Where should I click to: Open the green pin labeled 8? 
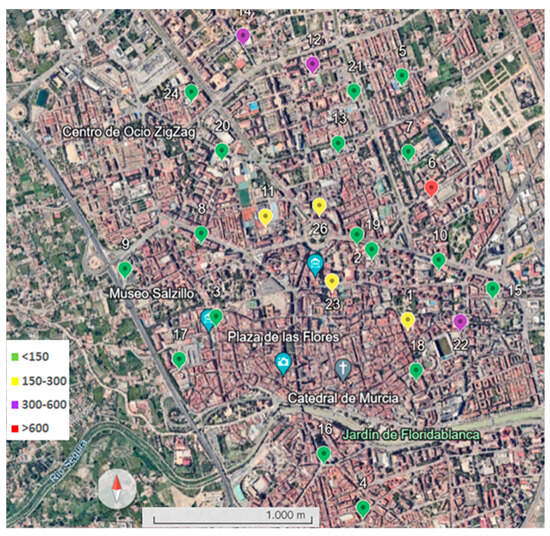click(x=201, y=235)
